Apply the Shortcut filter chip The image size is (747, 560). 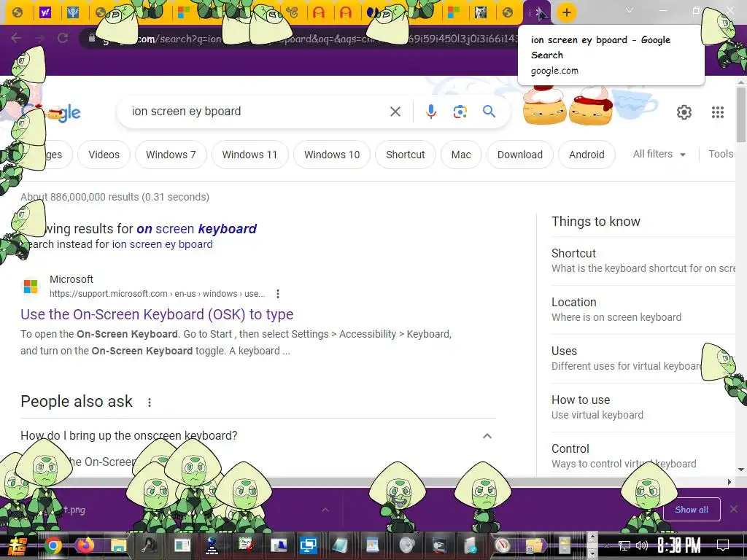point(406,155)
